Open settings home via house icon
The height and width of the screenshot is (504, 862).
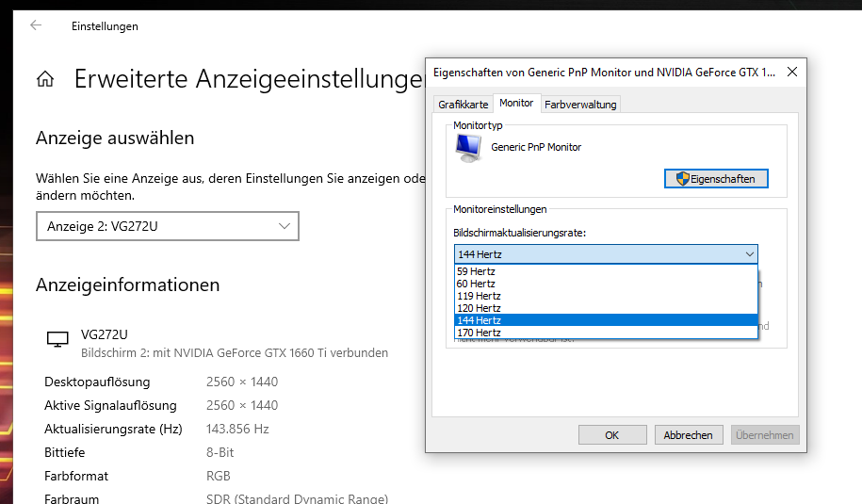click(x=45, y=79)
